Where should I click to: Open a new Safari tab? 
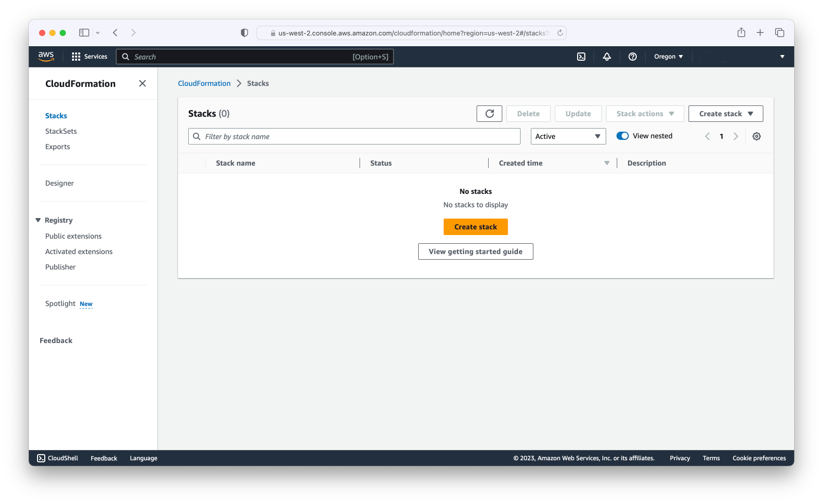760,32
